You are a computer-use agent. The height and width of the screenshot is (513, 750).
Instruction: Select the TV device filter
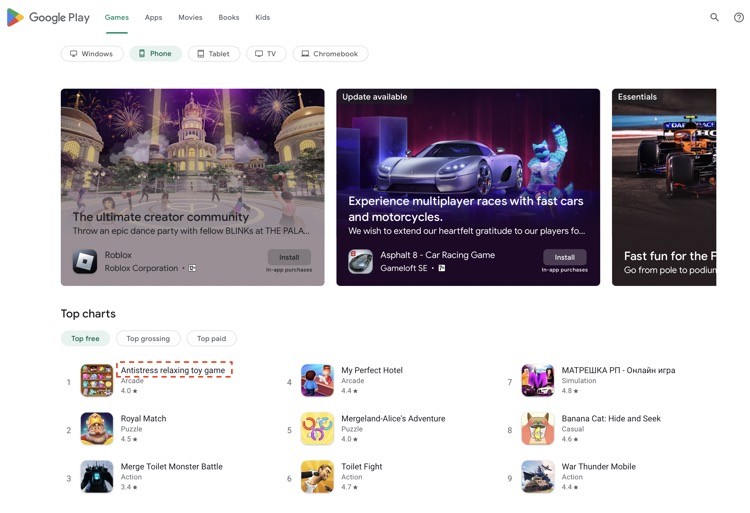pos(266,54)
